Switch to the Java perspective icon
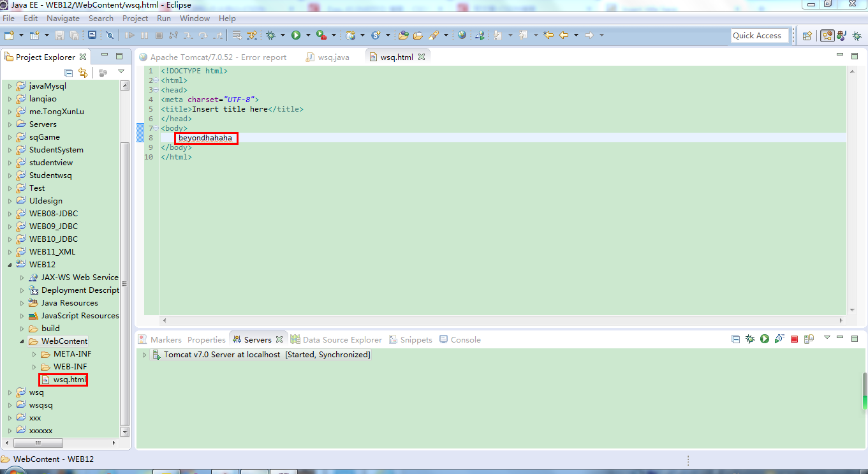Screen dimensions: 868x474 (842, 36)
